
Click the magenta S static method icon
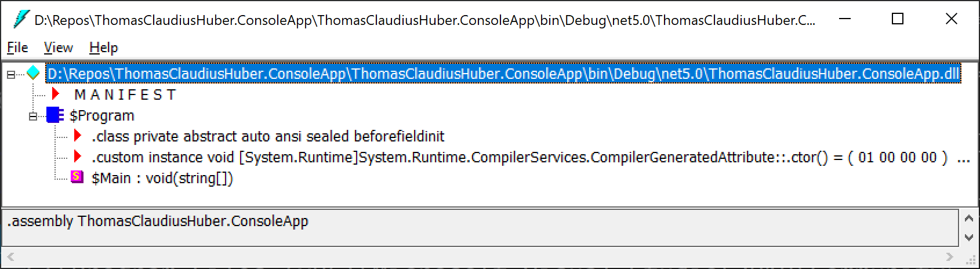77,177
